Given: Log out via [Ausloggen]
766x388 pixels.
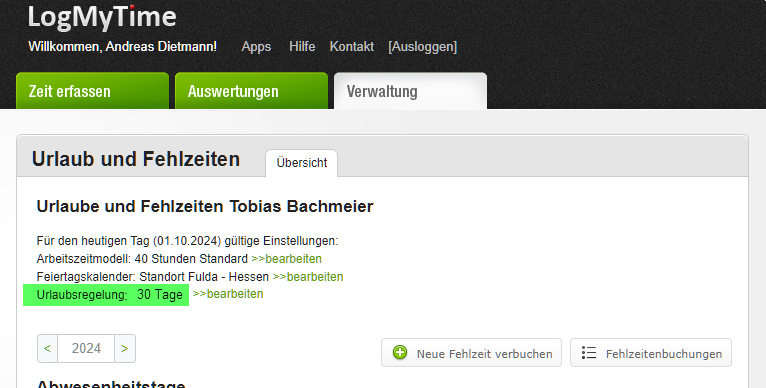Looking at the screenshot, I should (x=423, y=47).
